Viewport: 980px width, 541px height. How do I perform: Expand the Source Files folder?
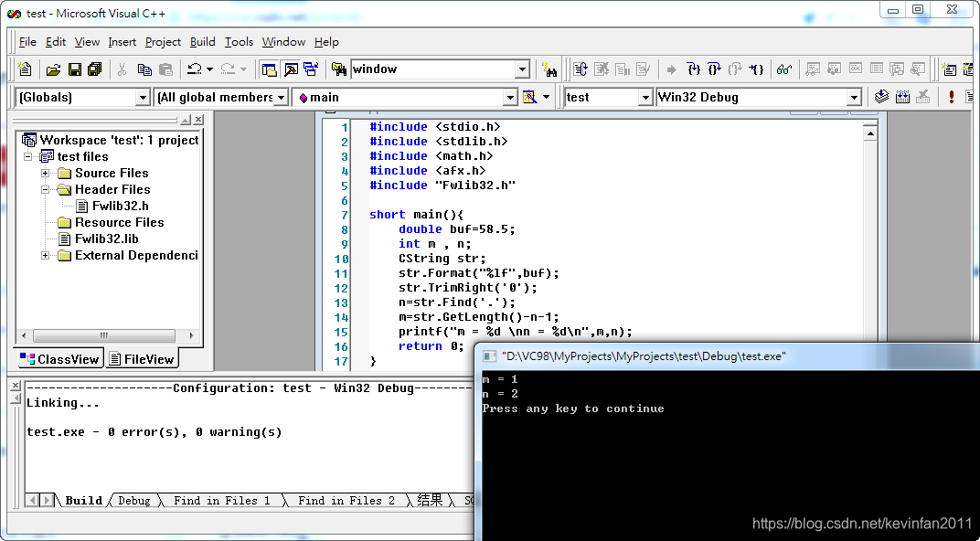pos(45,173)
